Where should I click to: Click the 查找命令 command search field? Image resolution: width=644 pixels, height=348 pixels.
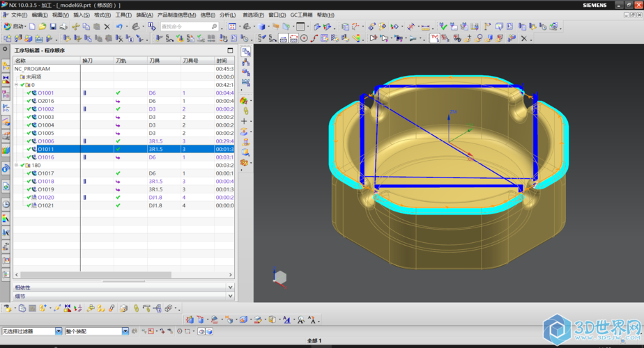point(189,26)
